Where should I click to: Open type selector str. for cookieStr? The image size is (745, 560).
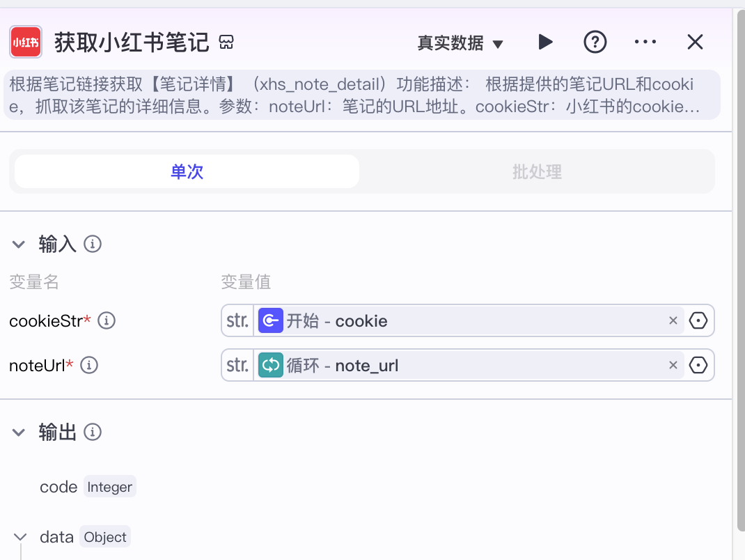tap(237, 321)
